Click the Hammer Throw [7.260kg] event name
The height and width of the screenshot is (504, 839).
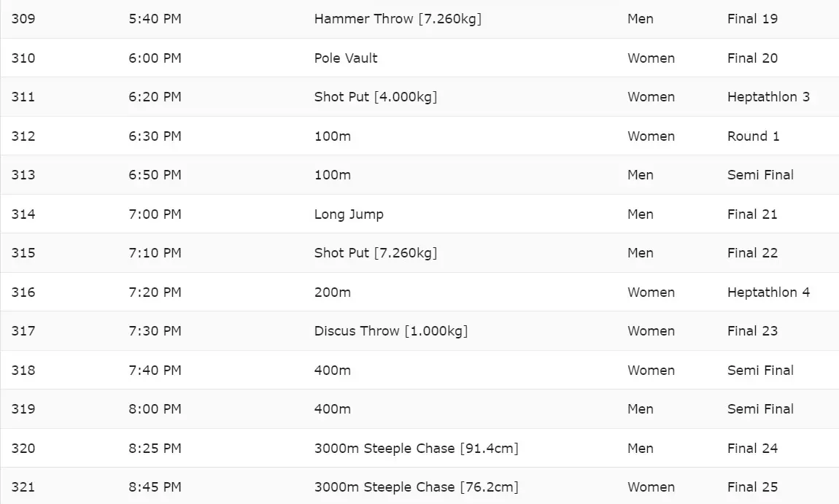coord(398,19)
